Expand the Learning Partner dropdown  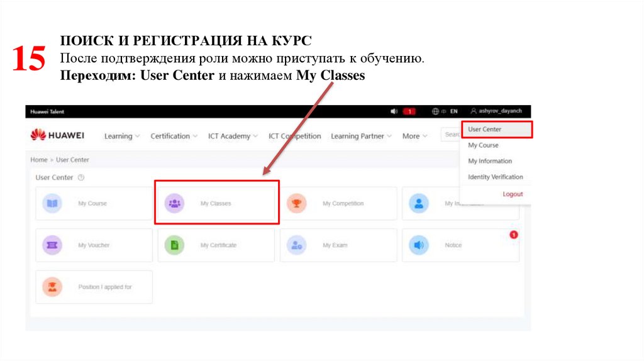pos(361,136)
